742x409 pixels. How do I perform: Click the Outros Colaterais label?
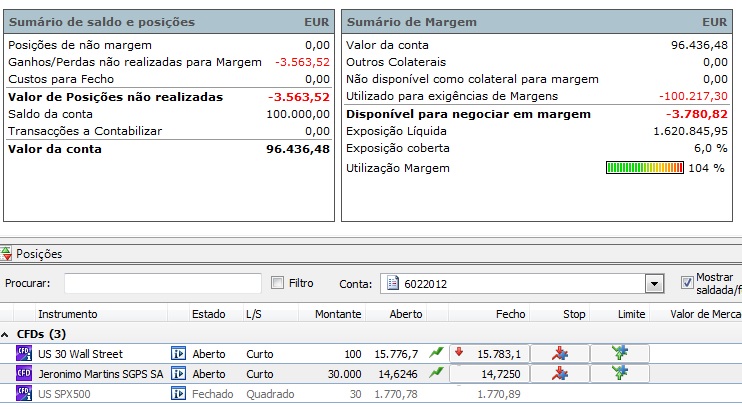(396, 62)
